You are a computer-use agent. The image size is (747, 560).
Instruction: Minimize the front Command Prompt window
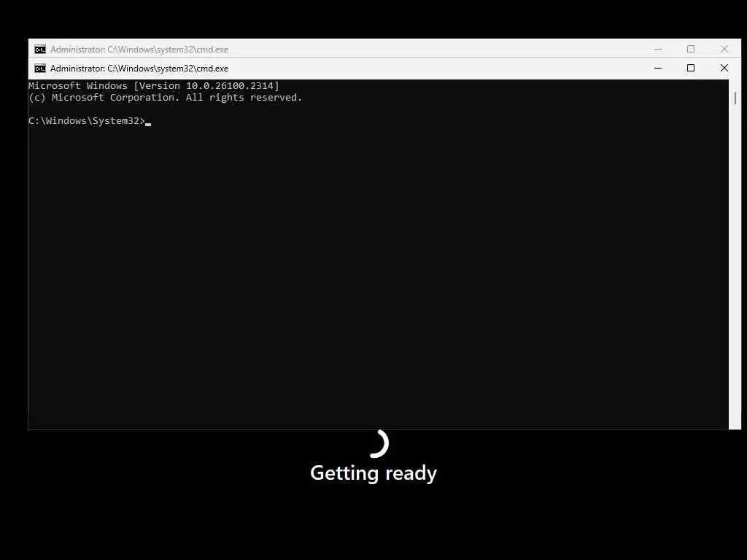pos(658,68)
